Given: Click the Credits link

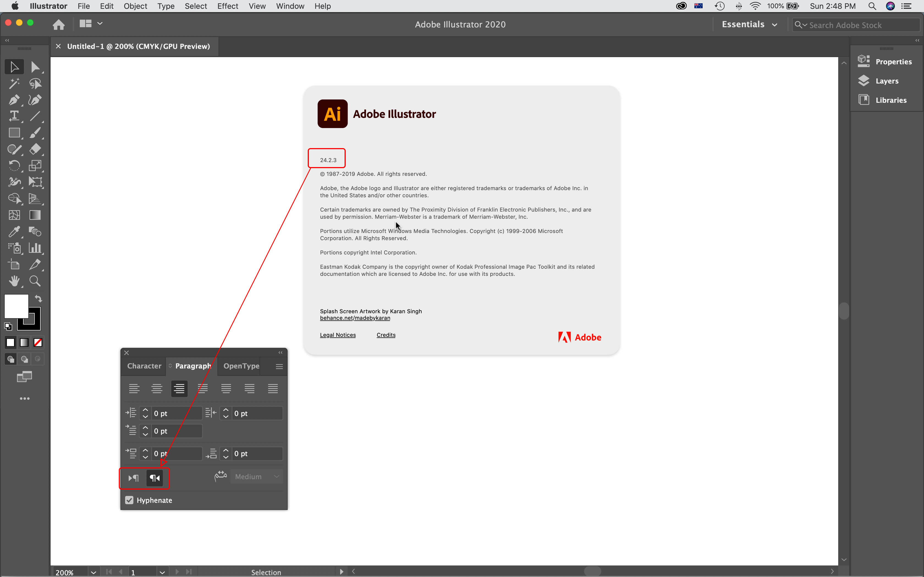Looking at the screenshot, I should tap(386, 334).
